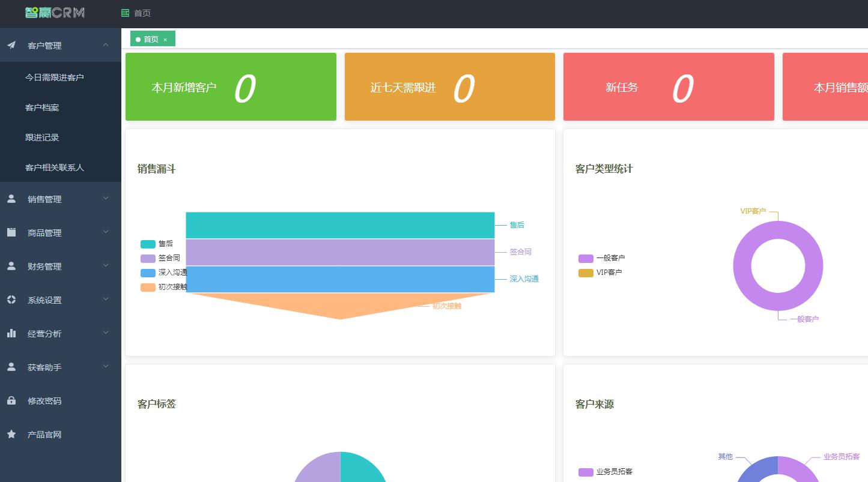Expand the 财务管理 menu chevron
Viewport: 868px width, 482px height.
[106, 265]
